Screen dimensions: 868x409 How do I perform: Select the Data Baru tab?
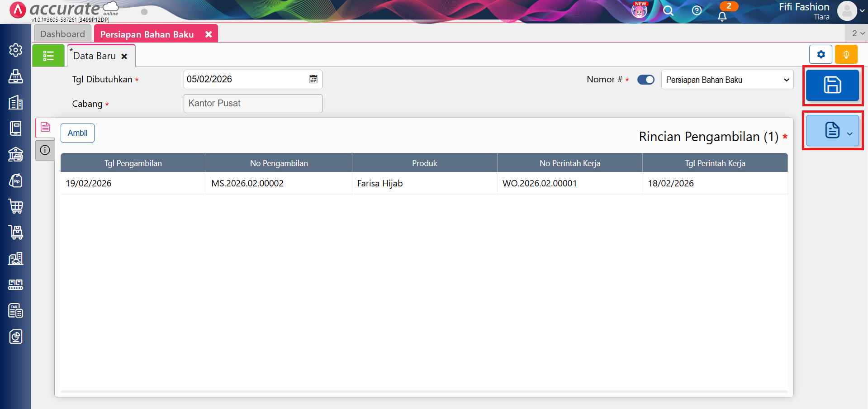pos(95,56)
